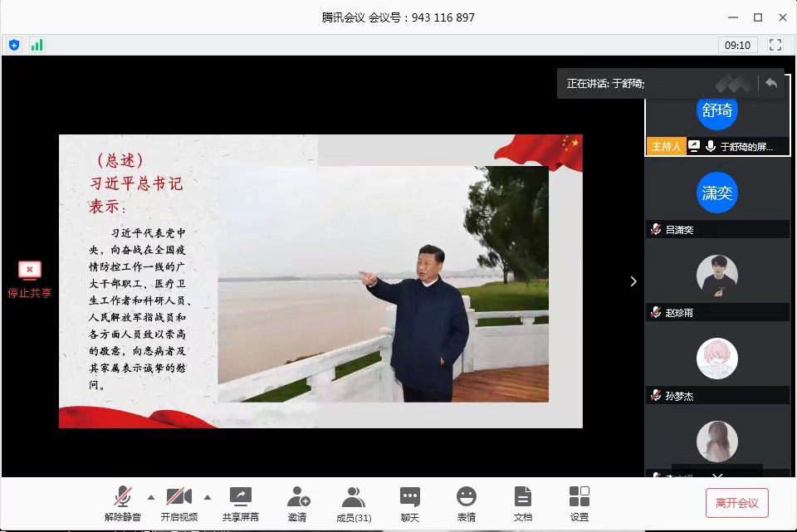Open audio options arrow beside 解除静音

point(151,497)
